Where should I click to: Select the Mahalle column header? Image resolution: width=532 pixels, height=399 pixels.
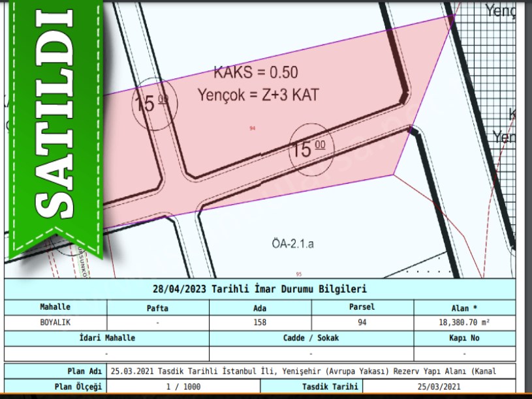[55, 307]
